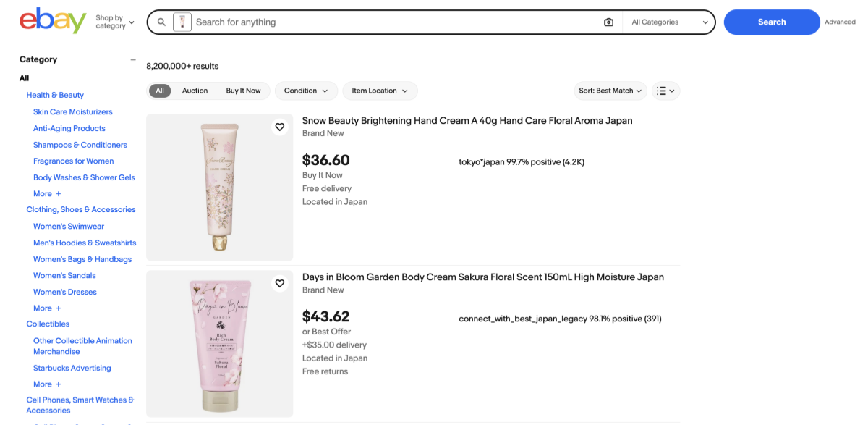
Task: Open Collectibles category
Action: [48, 324]
